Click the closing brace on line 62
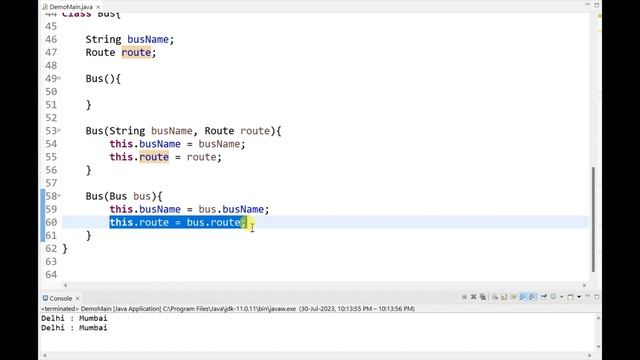Image resolution: width=640 pixels, height=360 pixels. pyautogui.click(x=65, y=249)
